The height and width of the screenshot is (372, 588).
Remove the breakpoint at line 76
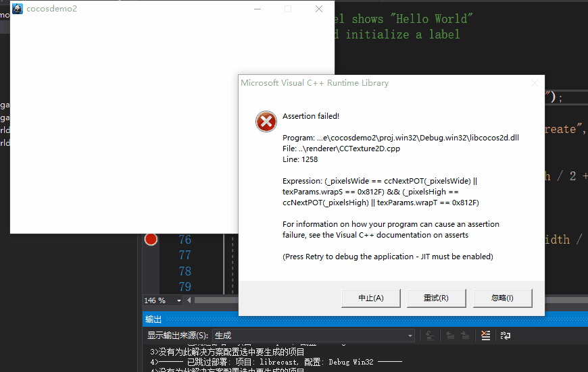[x=151, y=240]
